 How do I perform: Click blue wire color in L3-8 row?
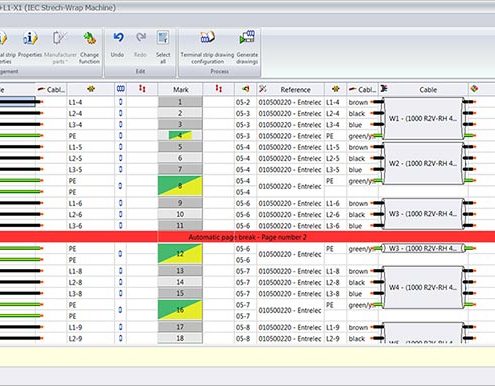tap(355, 294)
